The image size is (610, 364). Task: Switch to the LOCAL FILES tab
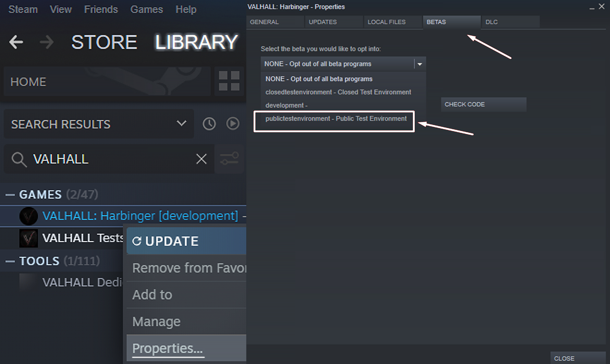[387, 22]
